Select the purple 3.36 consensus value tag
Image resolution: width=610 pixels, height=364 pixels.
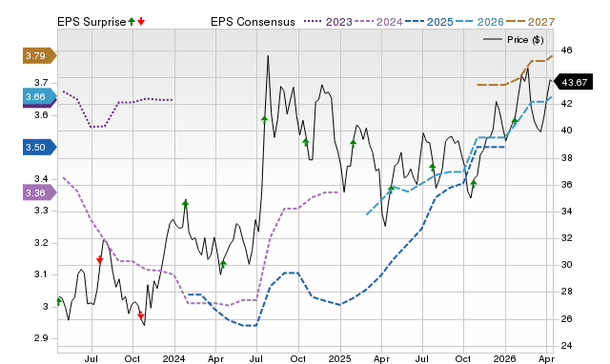tap(40, 192)
